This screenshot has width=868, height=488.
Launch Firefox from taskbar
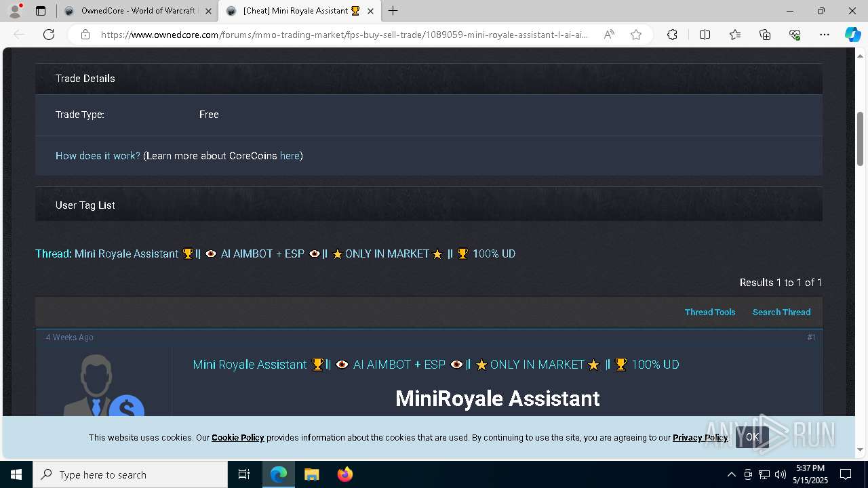tap(344, 474)
